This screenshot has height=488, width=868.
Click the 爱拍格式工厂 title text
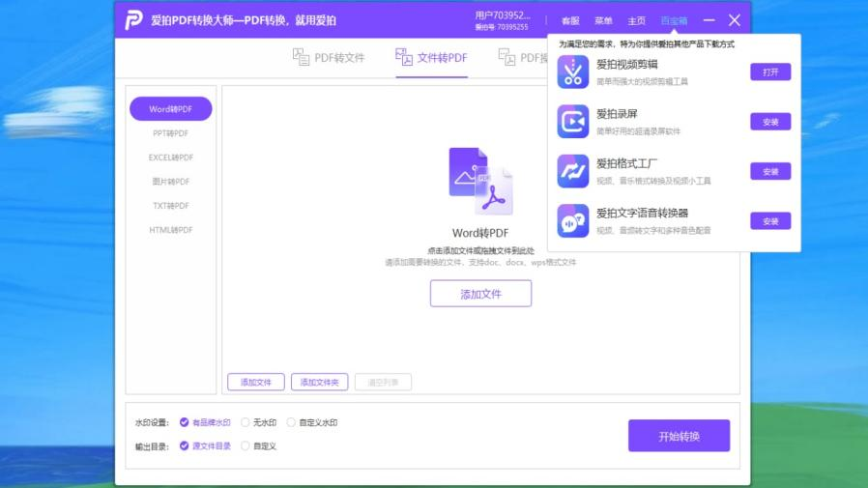point(626,163)
